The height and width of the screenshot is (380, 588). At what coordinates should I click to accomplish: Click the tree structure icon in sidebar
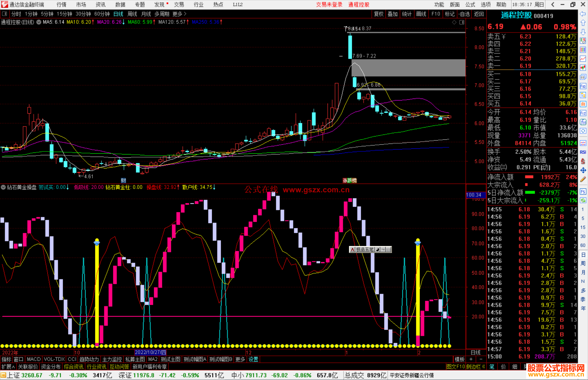pyautogui.click(x=583, y=95)
